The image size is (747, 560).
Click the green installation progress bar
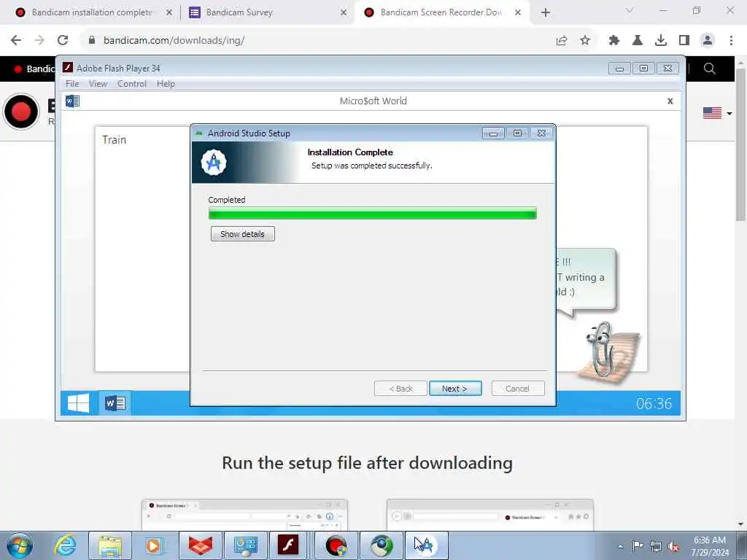pyautogui.click(x=373, y=214)
